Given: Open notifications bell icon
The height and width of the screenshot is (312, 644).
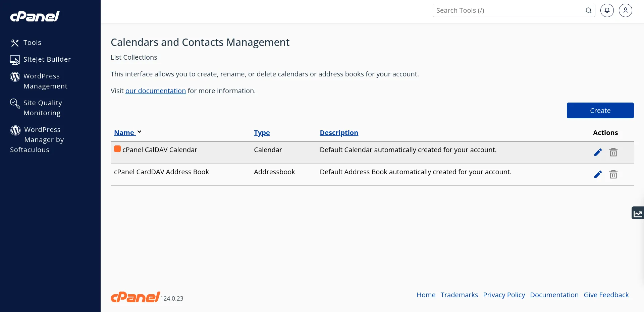Looking at the screenshot, I should point(607,10).
